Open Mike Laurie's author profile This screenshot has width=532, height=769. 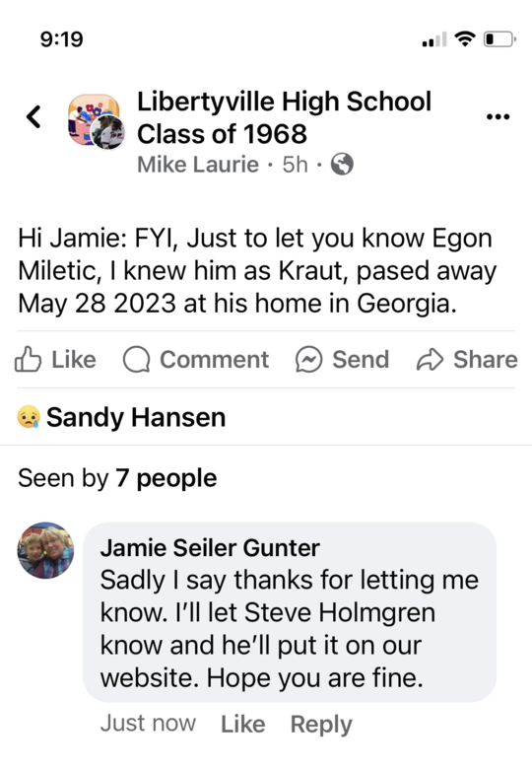[198, 165]
